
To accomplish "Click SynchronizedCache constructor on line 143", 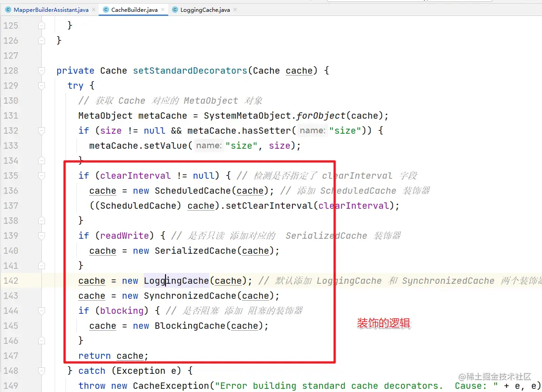I will pos(190,296).
